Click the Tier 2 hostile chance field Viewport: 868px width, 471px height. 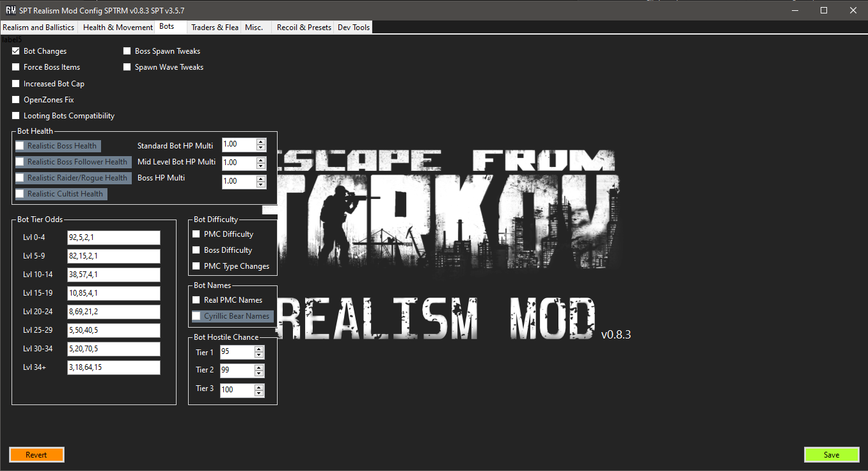pos(237,371)
